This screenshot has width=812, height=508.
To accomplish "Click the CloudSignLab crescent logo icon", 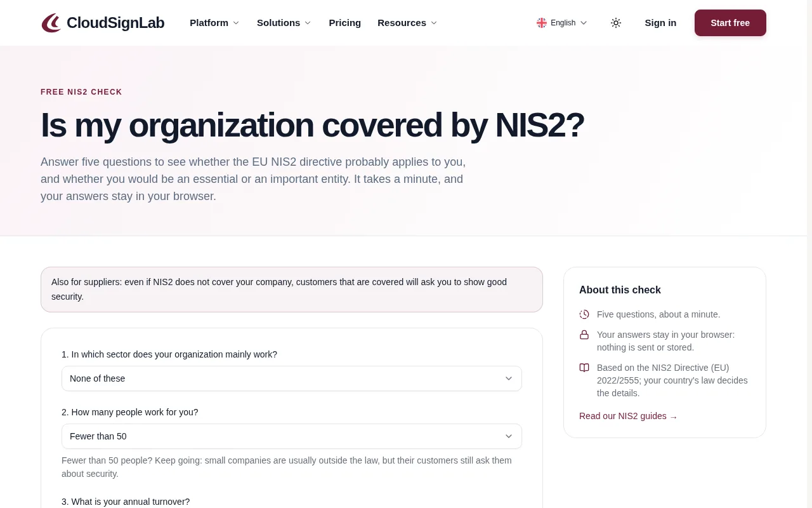I will pos(51,23).
